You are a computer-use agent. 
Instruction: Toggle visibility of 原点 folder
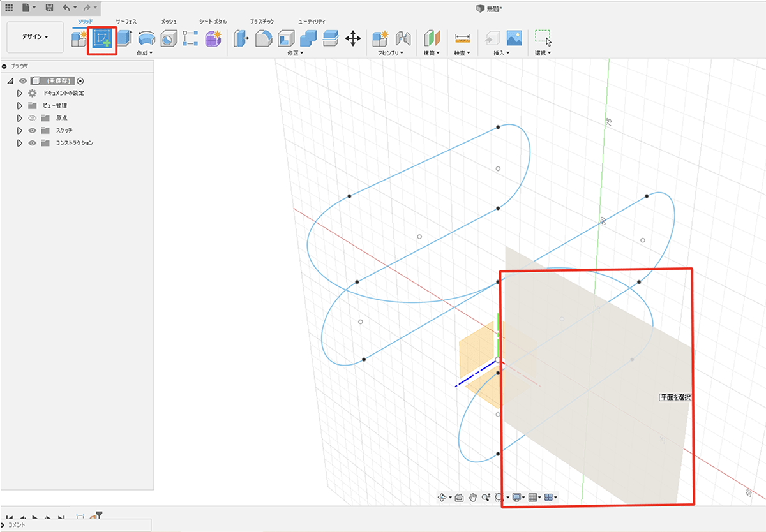click(x=31, y=118)
